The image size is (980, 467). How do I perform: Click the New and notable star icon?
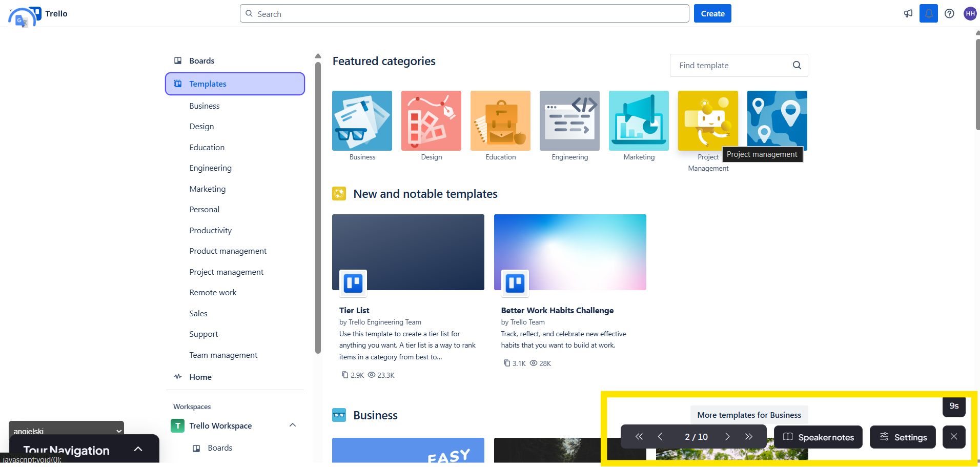coord(339,193)
